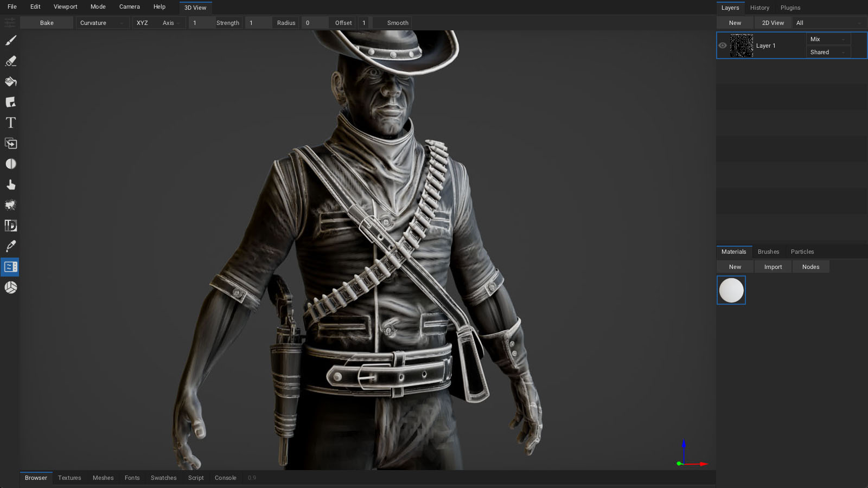Select the Fill bucket tool
This screenshot has width=868, height=488.
point(11,82)
